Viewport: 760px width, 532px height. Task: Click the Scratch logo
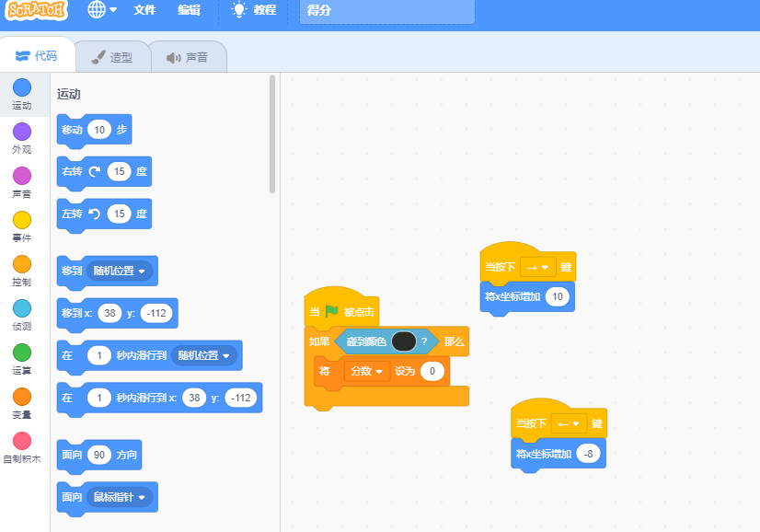pos(35,9)
